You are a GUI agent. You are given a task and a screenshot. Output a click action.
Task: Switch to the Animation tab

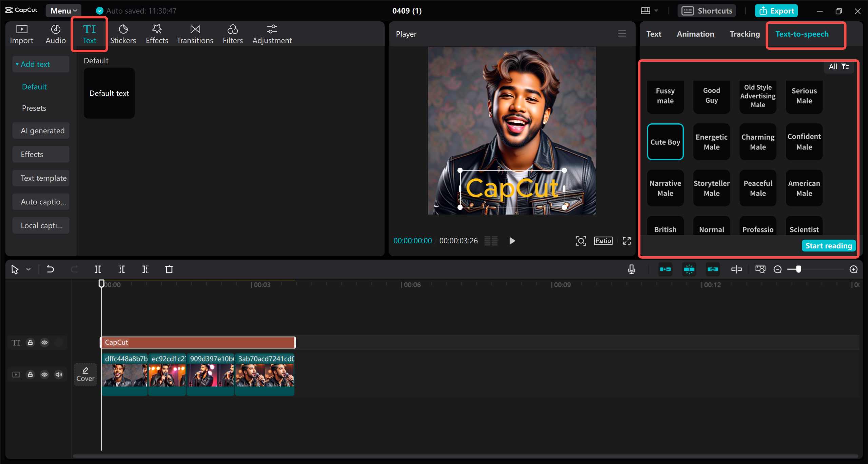[x=695, y=34]
